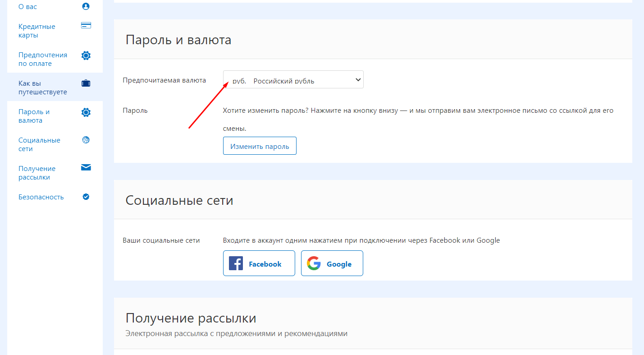
Task: Click the profile icon beside О вас
Action: pos(86,6)
